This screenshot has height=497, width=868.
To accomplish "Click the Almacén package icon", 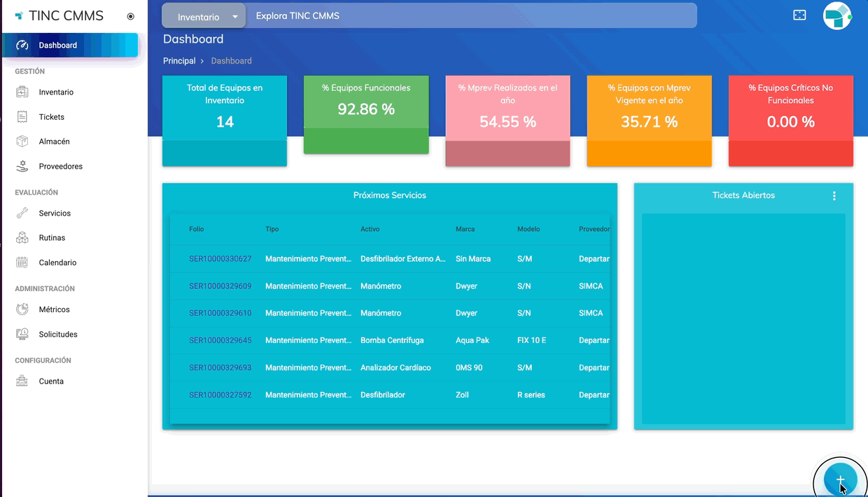I will pos(22,141).
